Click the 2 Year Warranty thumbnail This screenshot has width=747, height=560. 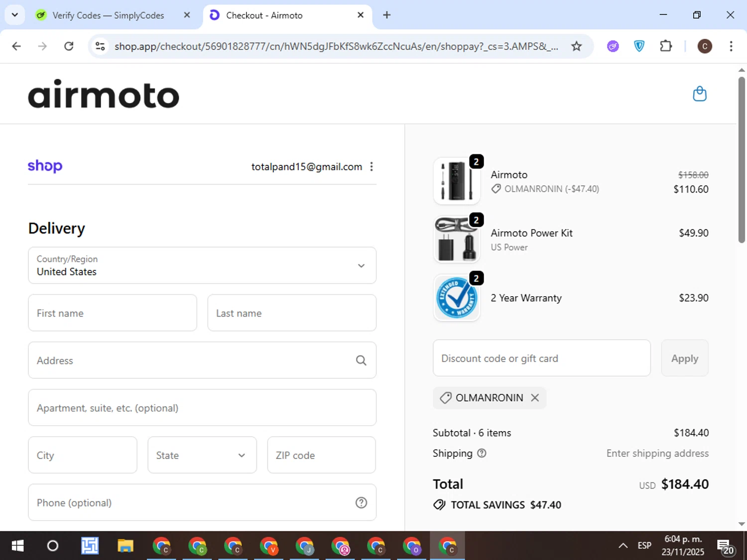pos(457,298)
